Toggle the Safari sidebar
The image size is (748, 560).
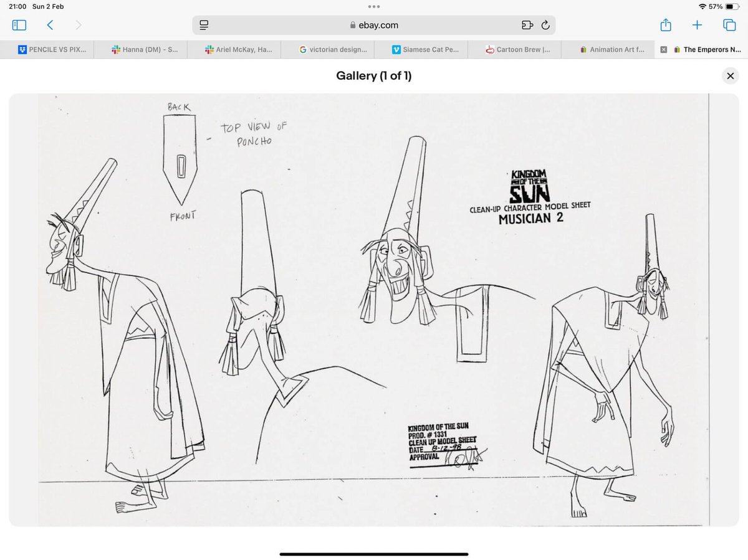click(x=19, y=25)
